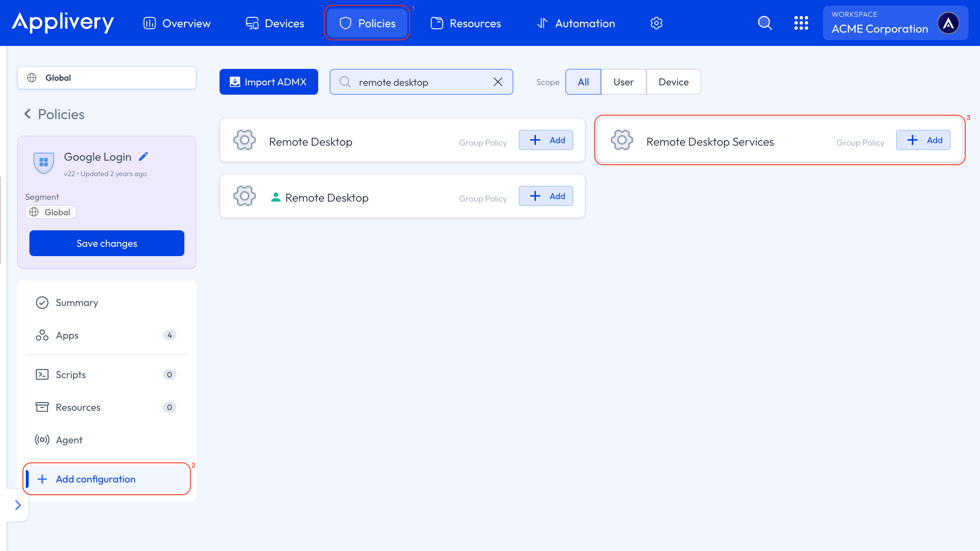Open the Automation section
980x551 pixels.
[576, 23]
